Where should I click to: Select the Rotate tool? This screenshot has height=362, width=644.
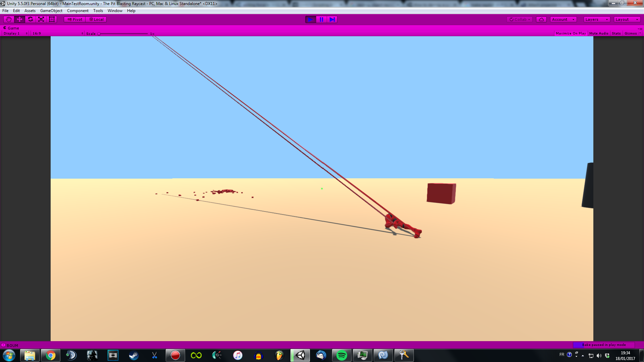pos(31,19)
